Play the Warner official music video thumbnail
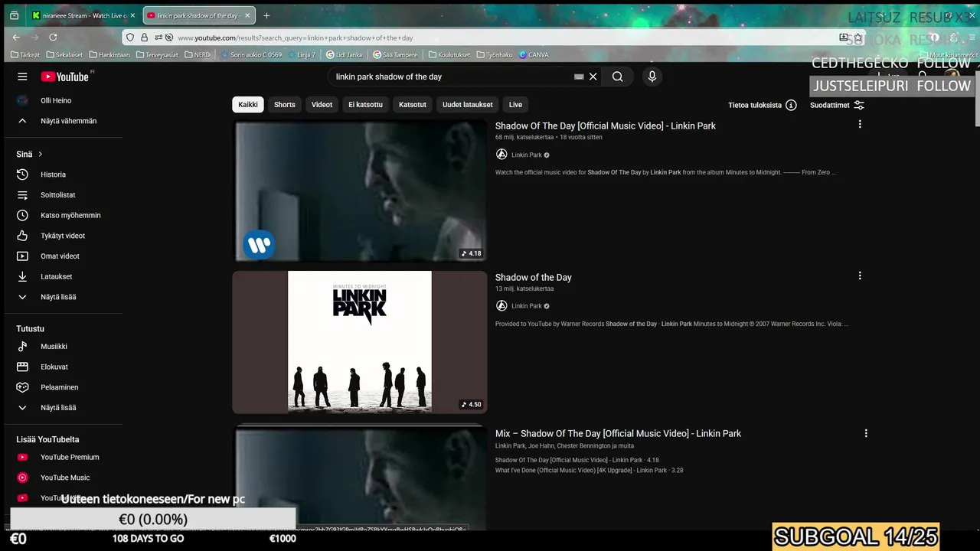Viewport: 980px width, 551px height. point(360,191)
